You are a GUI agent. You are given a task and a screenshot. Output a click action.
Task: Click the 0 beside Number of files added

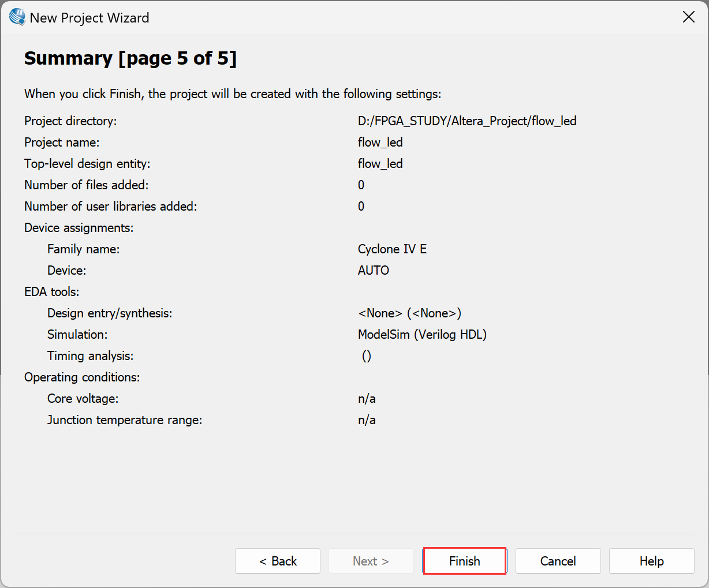(x=361, y=185)
